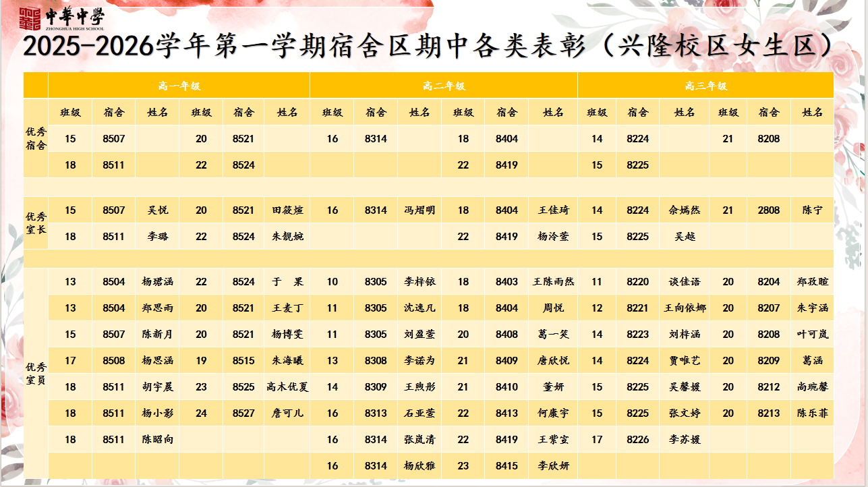
Task: Select the cell with name 陈宁
Action: [812, 210]
